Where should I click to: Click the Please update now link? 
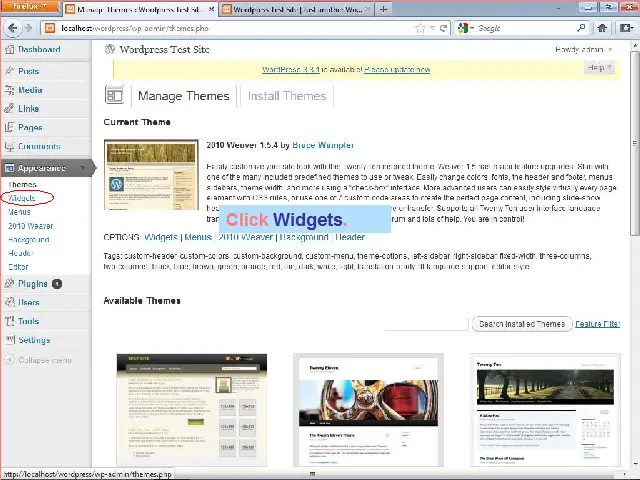397,69
